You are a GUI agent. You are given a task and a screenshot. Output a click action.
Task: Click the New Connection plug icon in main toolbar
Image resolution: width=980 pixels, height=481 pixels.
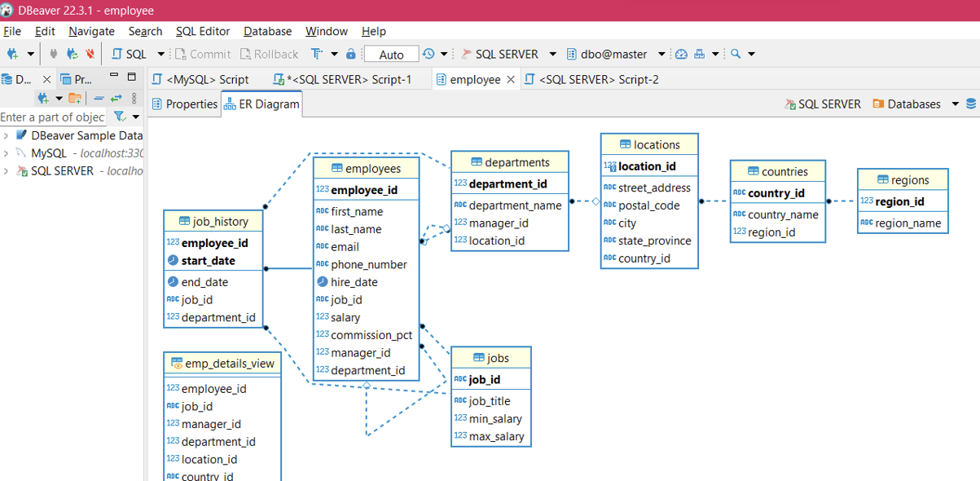pos(13,55)
